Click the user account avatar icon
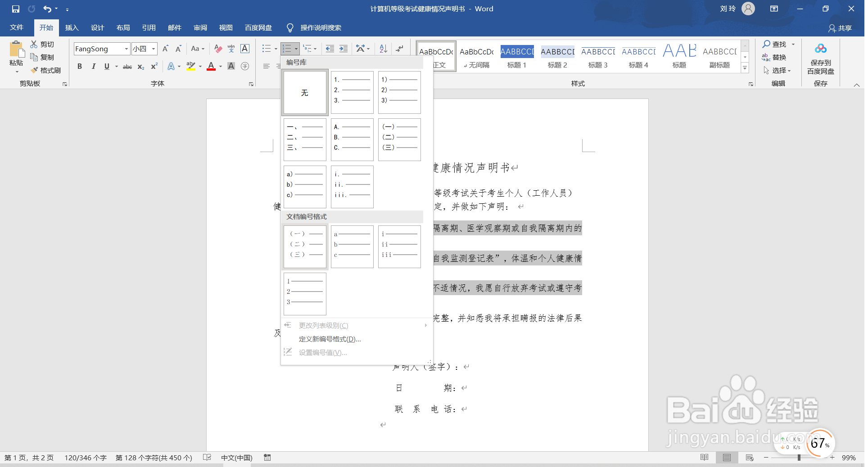The image size is (868, 467). coord(748,9)
